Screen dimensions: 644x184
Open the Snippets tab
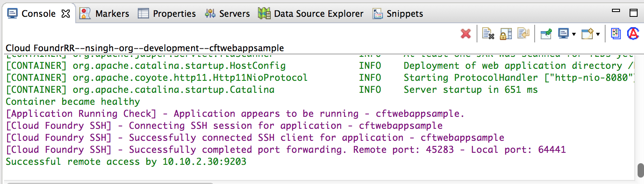point(398,14)
